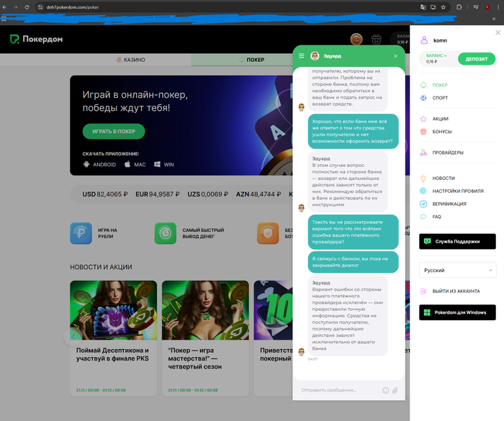
Task: Click USD exchange rate 82,4065
Action: coord(105,194)
